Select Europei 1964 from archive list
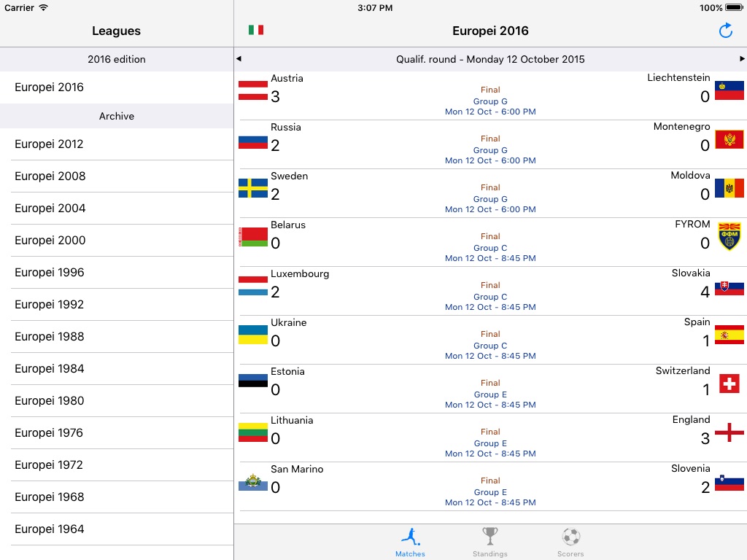Screen dimensions: 747x560 tap(117, 529)
